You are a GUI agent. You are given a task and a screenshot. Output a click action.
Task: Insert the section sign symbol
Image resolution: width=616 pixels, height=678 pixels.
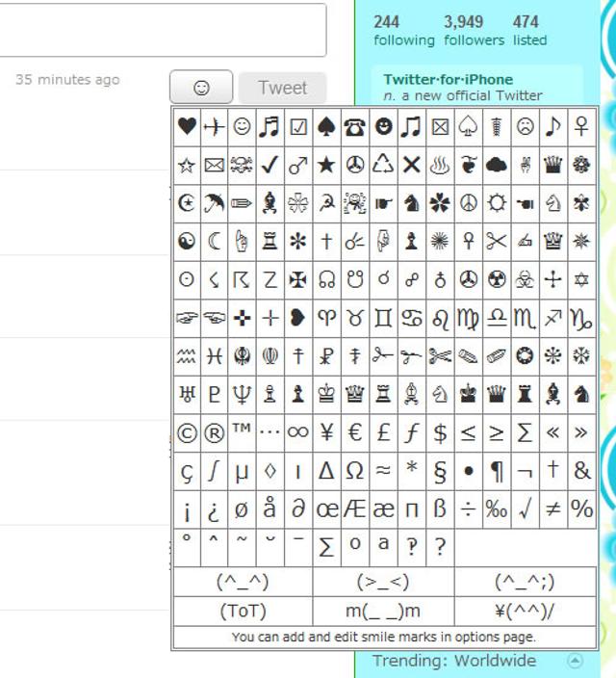[440, 471]
